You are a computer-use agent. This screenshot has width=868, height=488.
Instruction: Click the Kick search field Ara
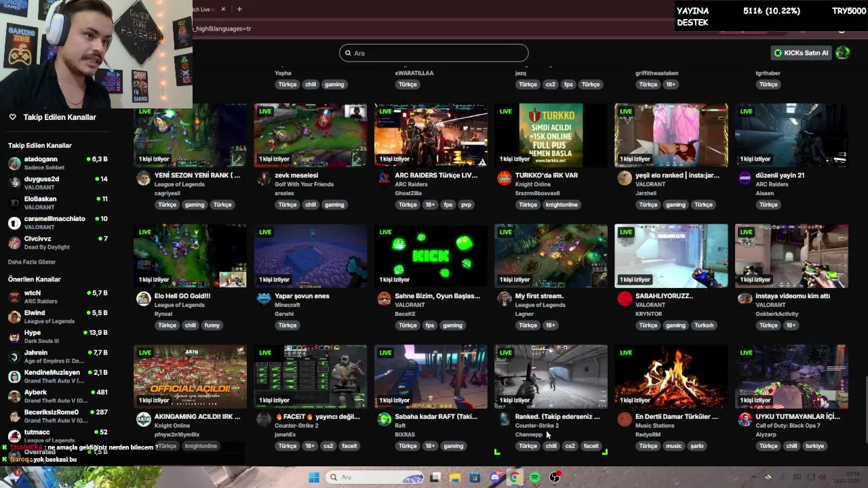[434, 53]
